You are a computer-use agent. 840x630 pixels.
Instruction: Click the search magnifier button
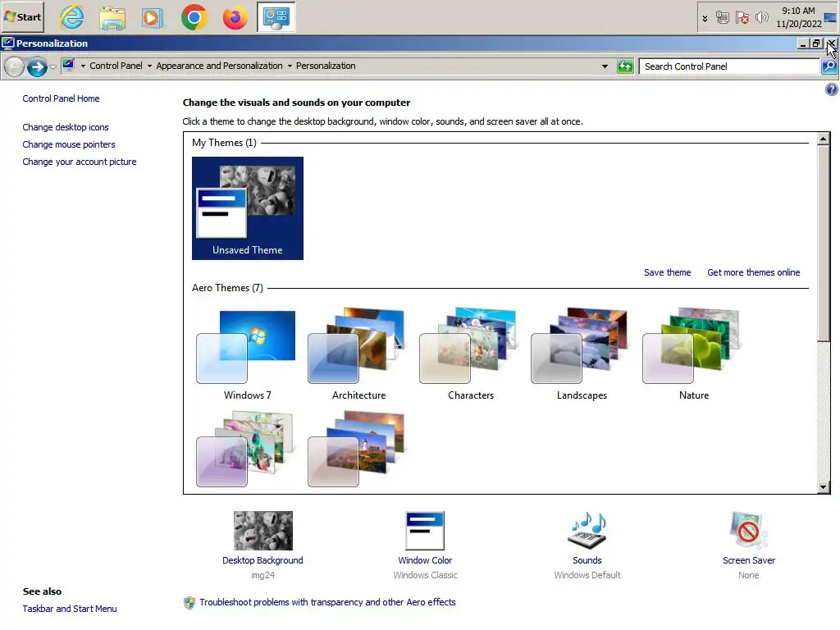point(829,66)
